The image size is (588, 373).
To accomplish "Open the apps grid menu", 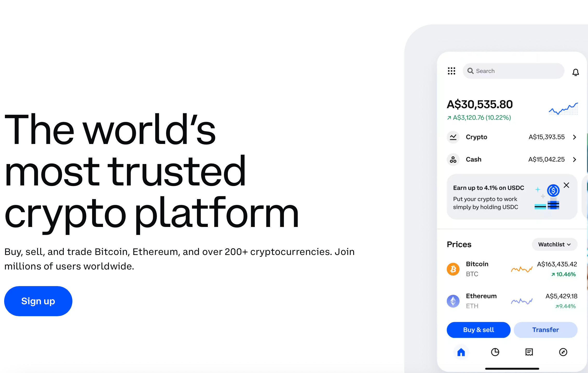I will point(452,71).
